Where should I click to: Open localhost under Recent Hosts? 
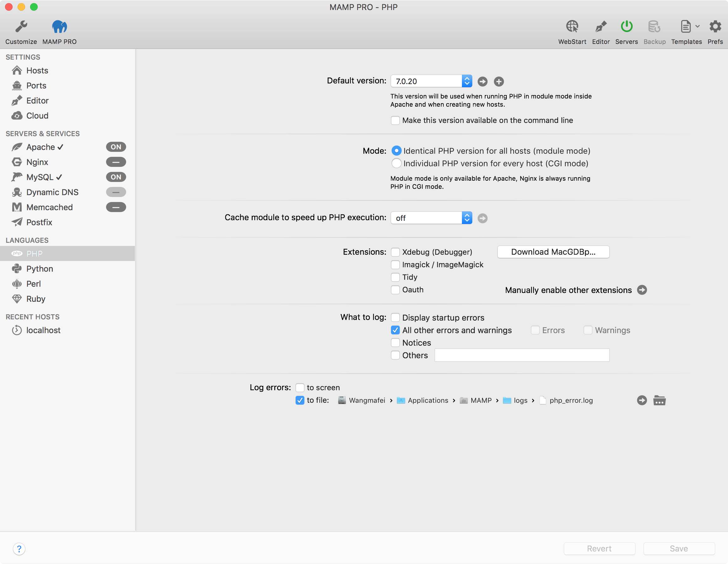pyautogui.click(x=67, y=330)
